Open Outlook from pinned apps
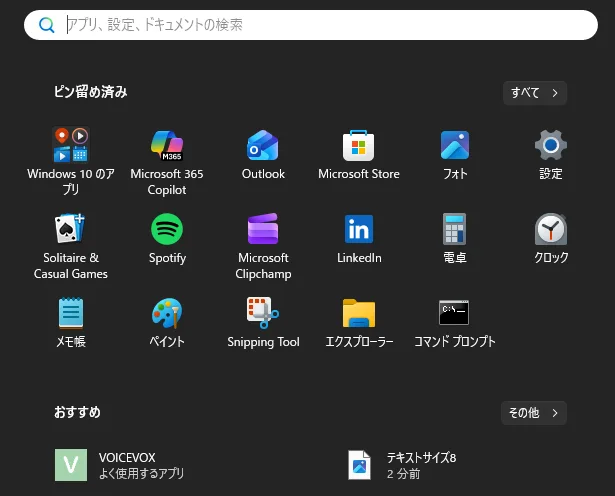Screen dimensions: 615x496 tap(263, 145)
